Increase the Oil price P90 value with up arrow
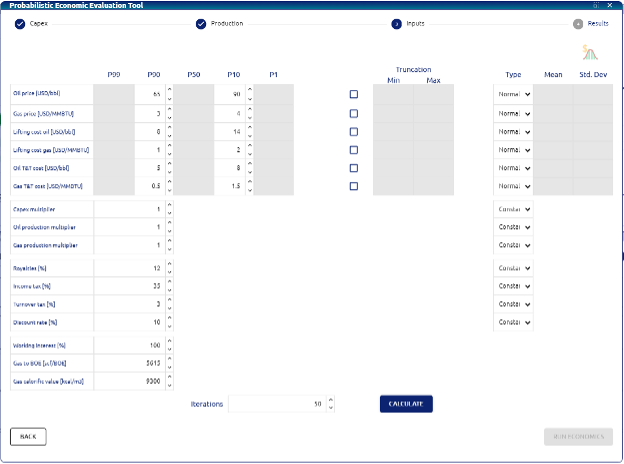 pyautogui.click(x=169, y=89)
